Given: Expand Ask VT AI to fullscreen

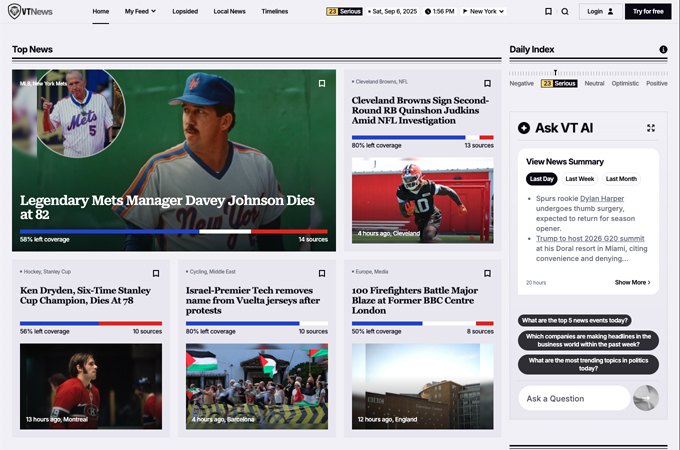Looking at the screenshot, I should (x=651, y=128).
